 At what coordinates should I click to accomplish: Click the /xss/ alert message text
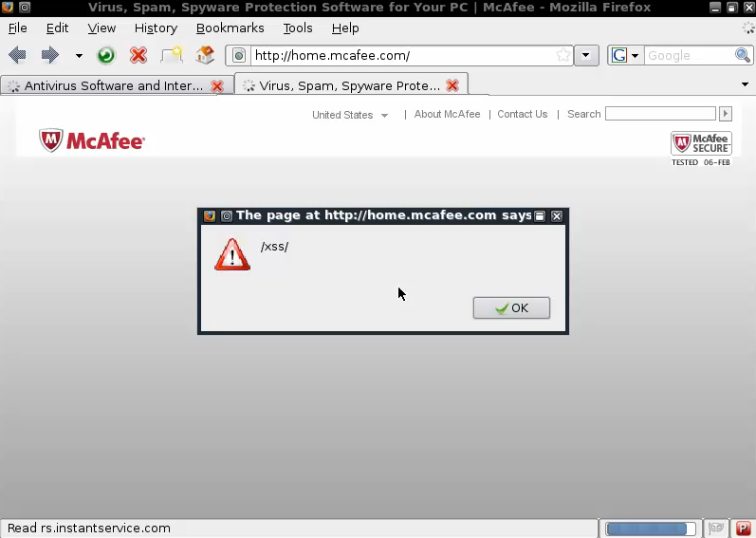(x=274, y=247)
